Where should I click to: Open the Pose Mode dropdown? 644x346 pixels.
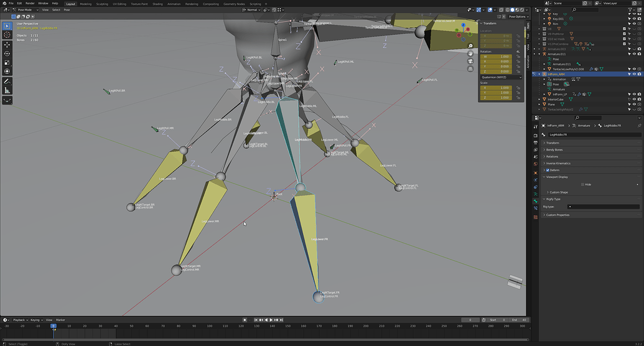tap(26, 10)
